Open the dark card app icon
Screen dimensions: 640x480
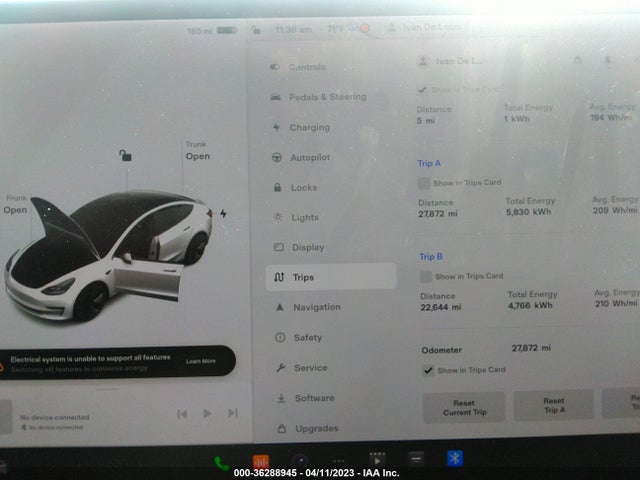(416, 459)
